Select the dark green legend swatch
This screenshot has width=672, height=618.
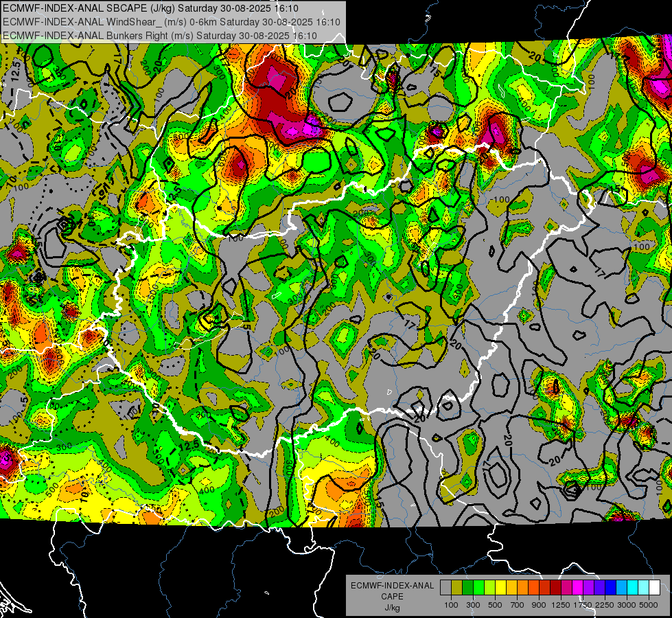coord(467,587)
